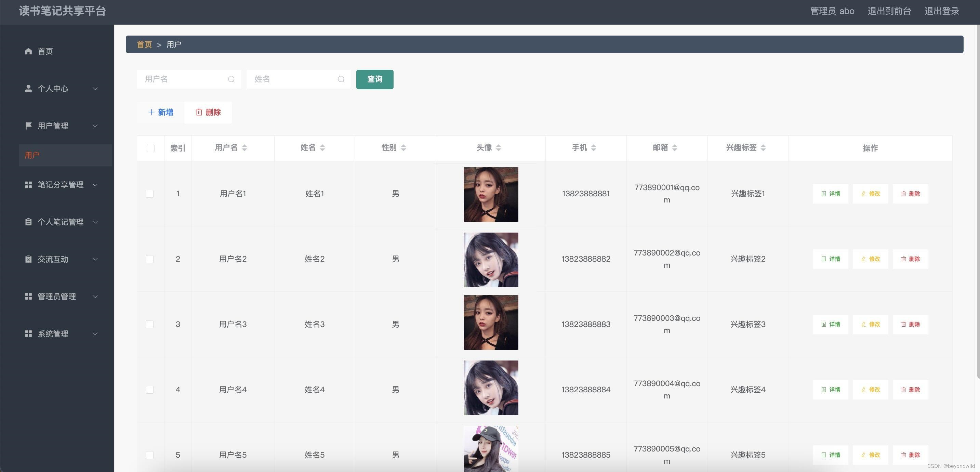Viewport: 980px width, 472px height.
Task: Click the 个人中心 person icon
Action: tap(28, 88)
